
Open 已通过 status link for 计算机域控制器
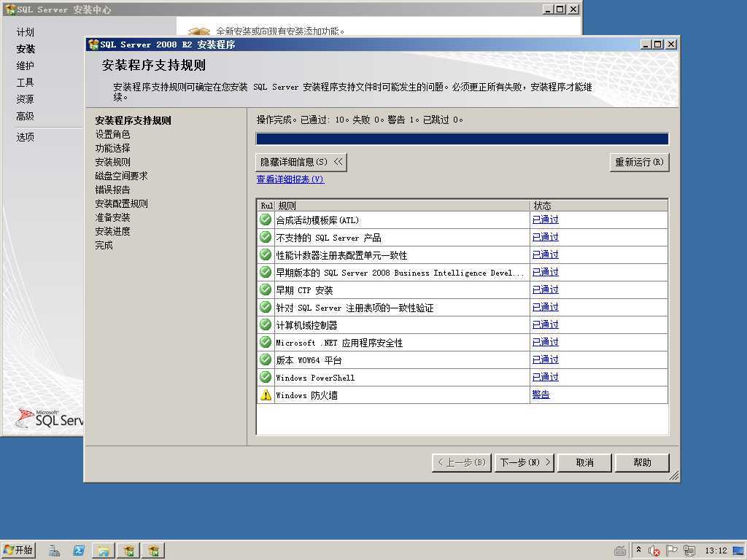(x=545, y=324)
